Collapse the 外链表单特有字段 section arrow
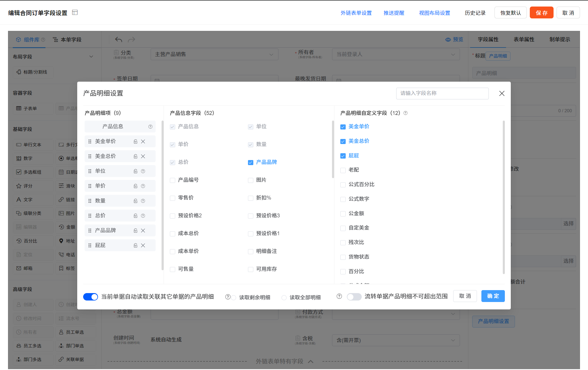The width and height of the screenshot is (588, 370). (x=311, y=361)
